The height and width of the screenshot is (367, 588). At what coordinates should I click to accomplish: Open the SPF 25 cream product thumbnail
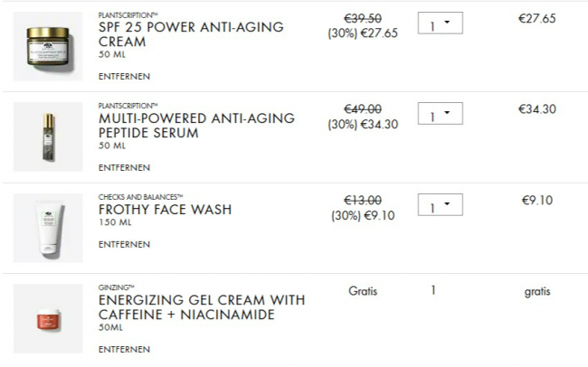pos(48,46)
